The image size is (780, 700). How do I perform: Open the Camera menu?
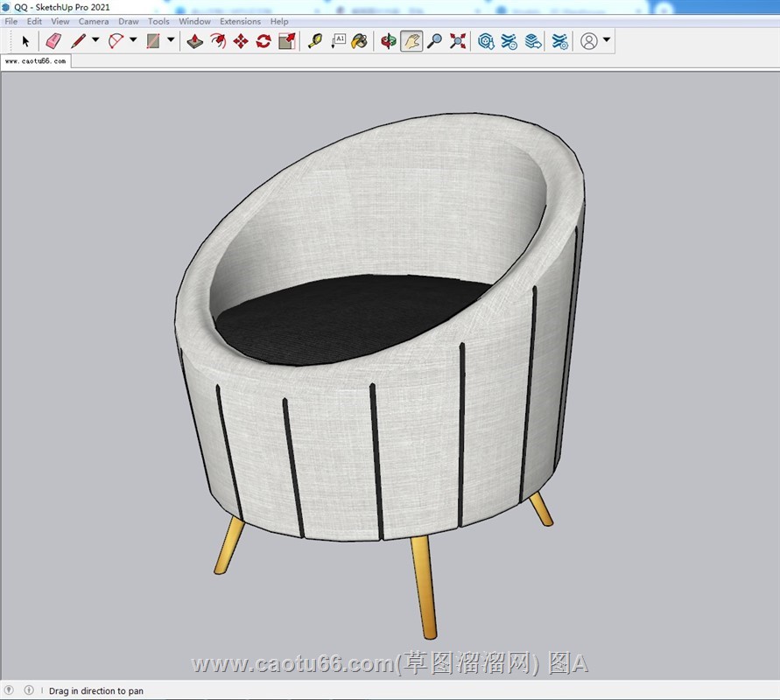[x=94, y=21]
